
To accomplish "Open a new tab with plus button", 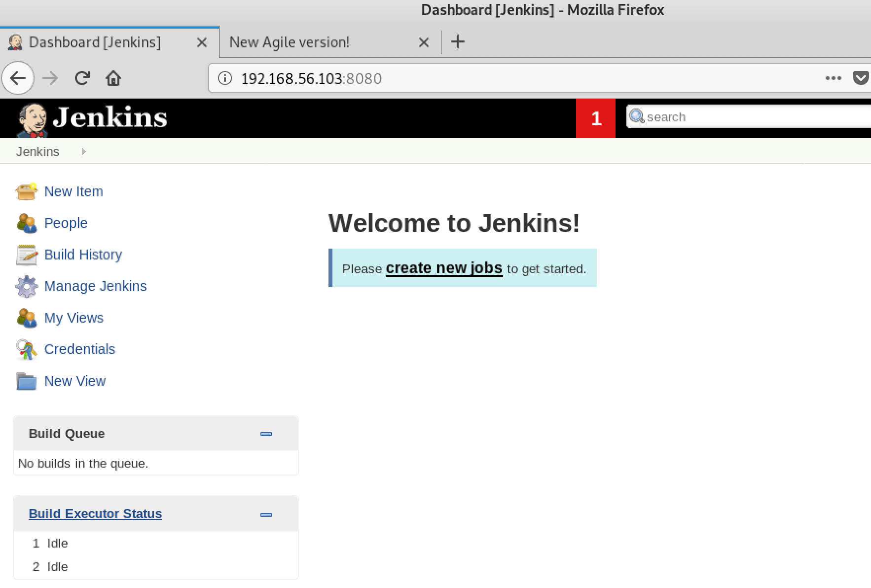I will (x=458, y=42).
